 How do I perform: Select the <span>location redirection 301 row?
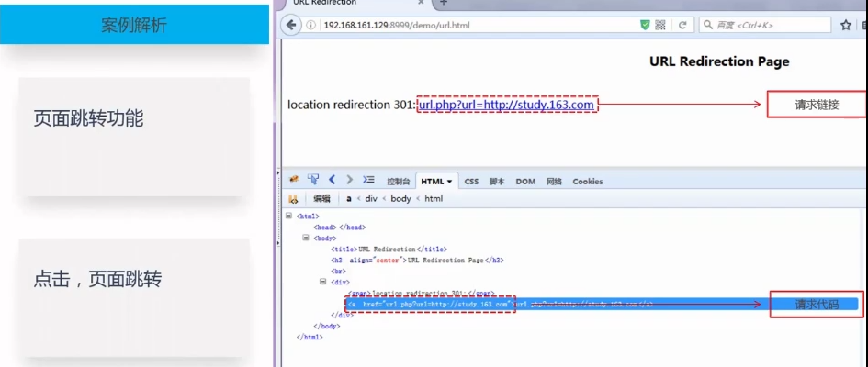(x=422, y=293)
